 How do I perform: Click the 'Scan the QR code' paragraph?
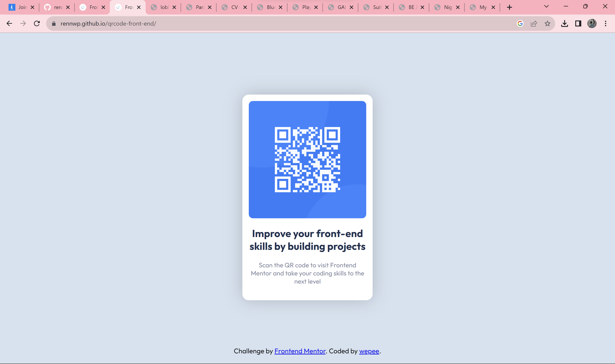pos(307,273)
